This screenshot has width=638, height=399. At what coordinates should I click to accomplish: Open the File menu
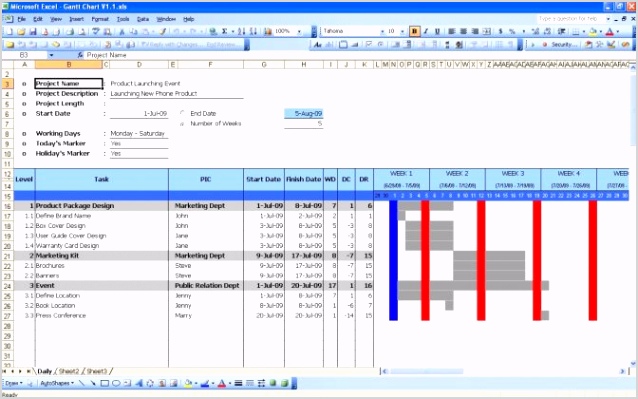21,19
